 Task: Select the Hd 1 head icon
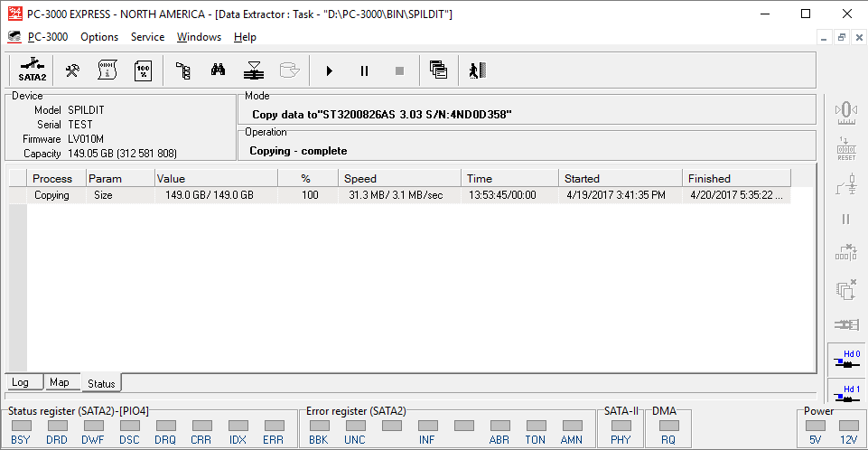(x=846, y=392)
